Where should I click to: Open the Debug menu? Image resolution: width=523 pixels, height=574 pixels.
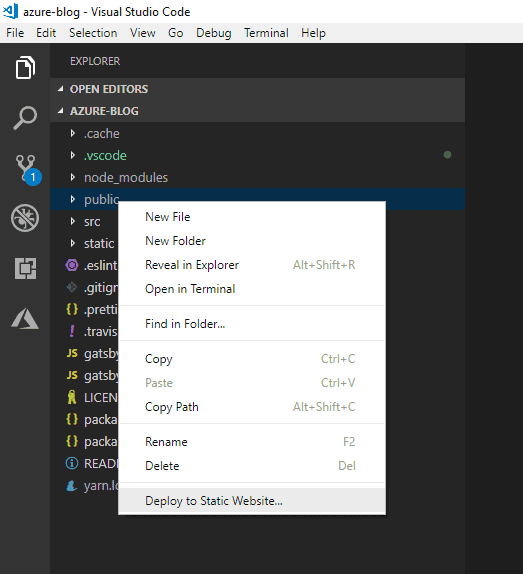214,33
